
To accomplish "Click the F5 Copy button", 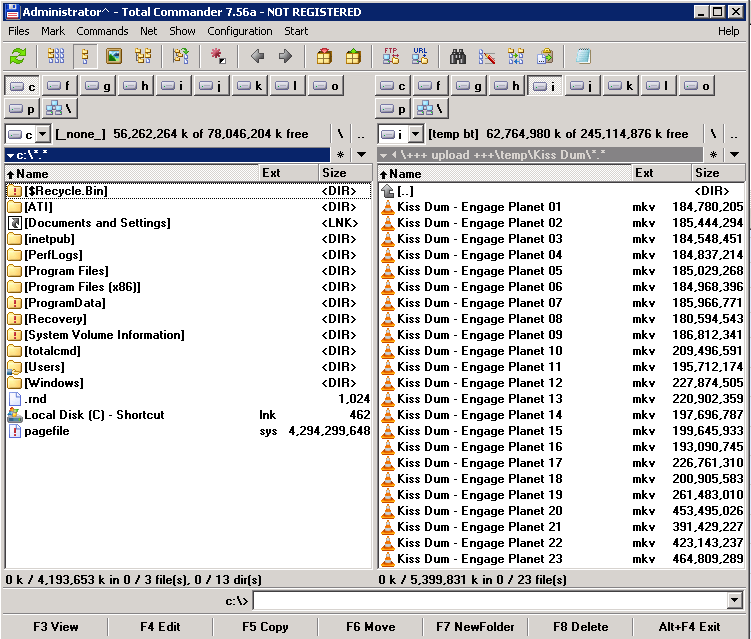I will pos(265,627).
